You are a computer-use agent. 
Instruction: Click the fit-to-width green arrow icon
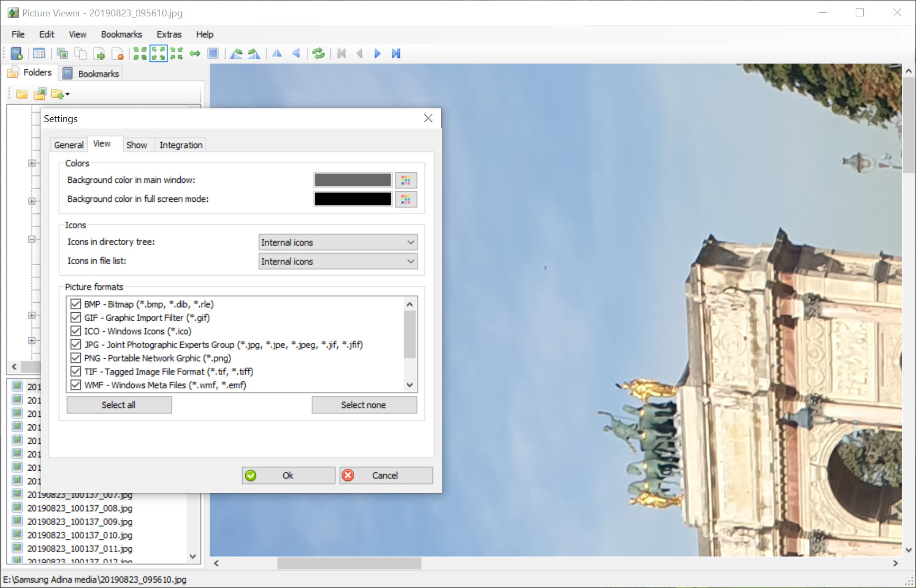tap(195, 53)
